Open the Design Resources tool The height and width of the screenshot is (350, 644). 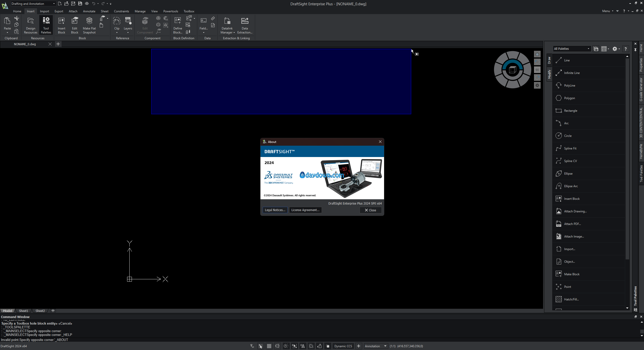coord(30,25)
